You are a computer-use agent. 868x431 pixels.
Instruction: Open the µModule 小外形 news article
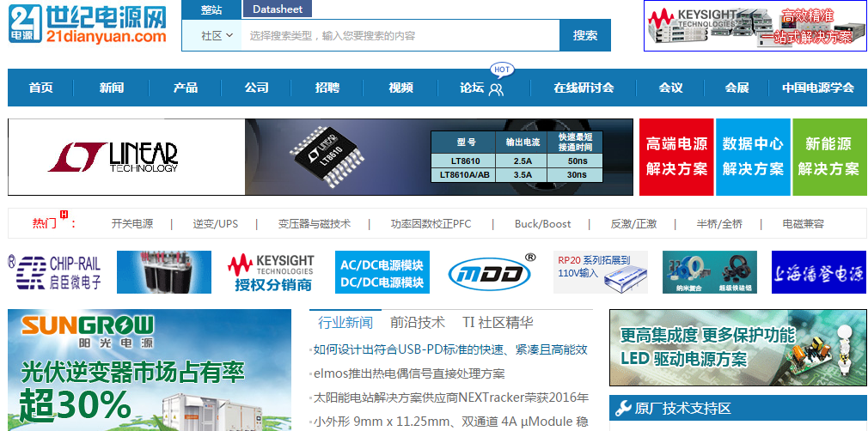click(x=450, y=422)
